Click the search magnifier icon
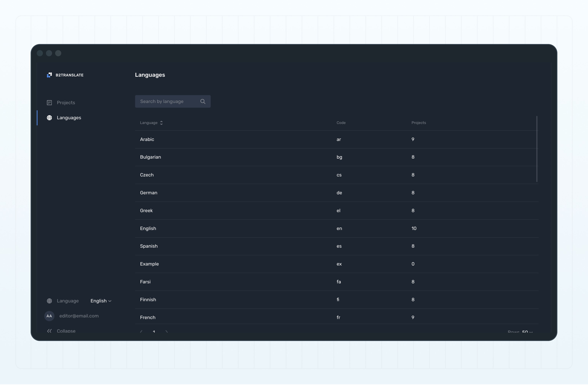Image resolution: width=588 pixels, height=385 pixels. click(203, 101)
